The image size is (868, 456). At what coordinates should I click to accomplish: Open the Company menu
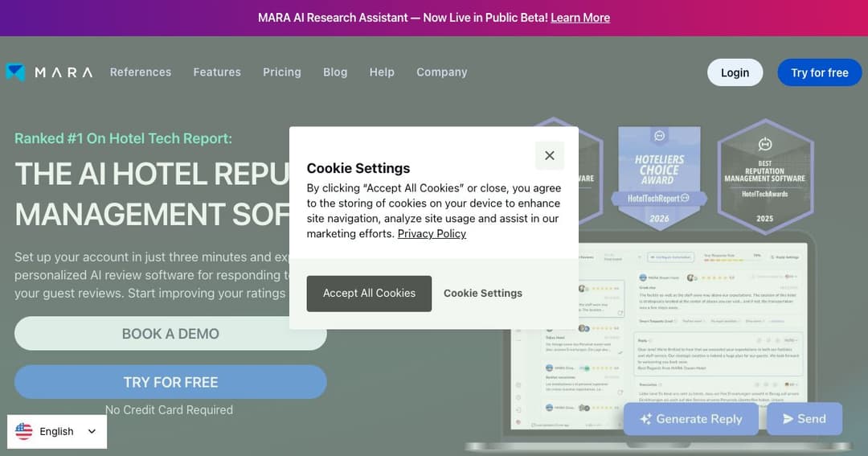(442, 72)
